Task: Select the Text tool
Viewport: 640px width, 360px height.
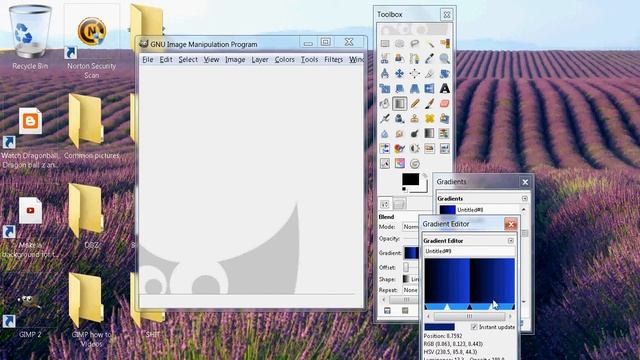Action: point(444,88)
